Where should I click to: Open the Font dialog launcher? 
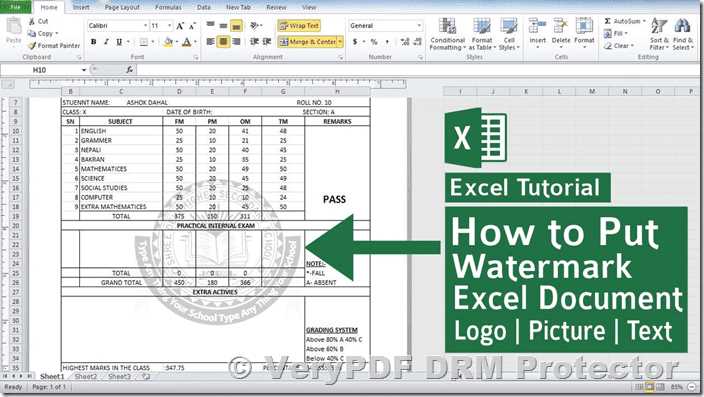pyautogui.click(x=196, y=57)
